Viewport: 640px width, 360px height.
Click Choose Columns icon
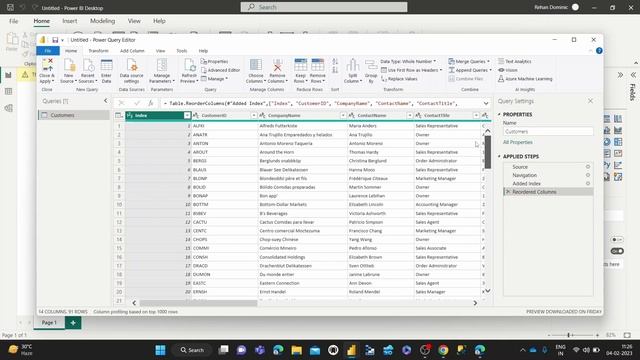click(x=256, y=64)
